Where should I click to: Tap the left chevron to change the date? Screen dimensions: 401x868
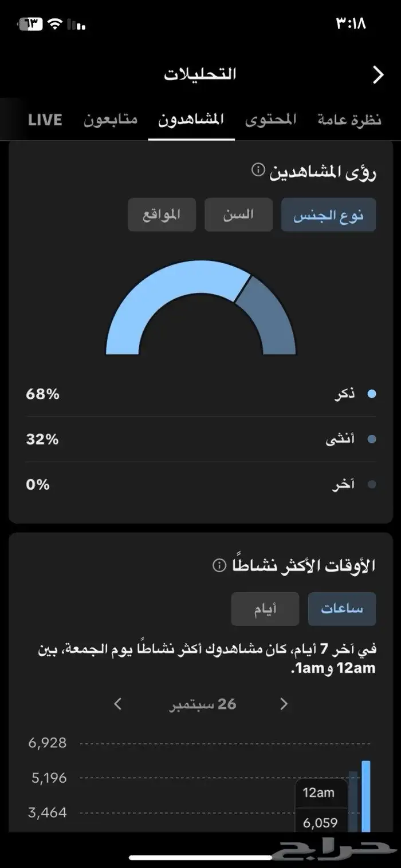(116, 704)
